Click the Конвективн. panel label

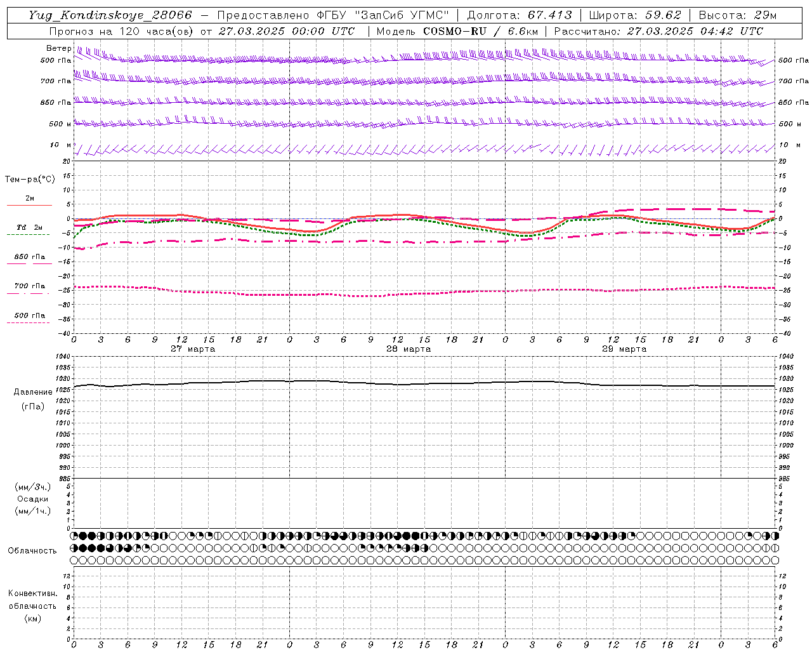click(x=33, y=594)
